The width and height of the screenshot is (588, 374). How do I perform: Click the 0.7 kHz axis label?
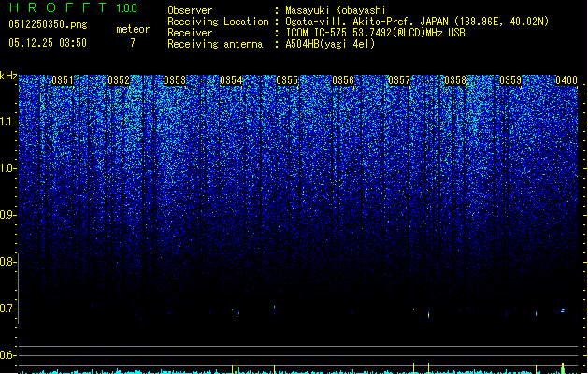8,309
